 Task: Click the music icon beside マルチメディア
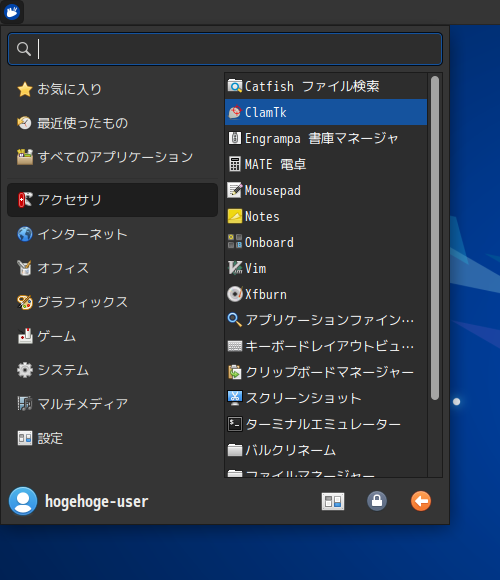click(x=25, y=404)
